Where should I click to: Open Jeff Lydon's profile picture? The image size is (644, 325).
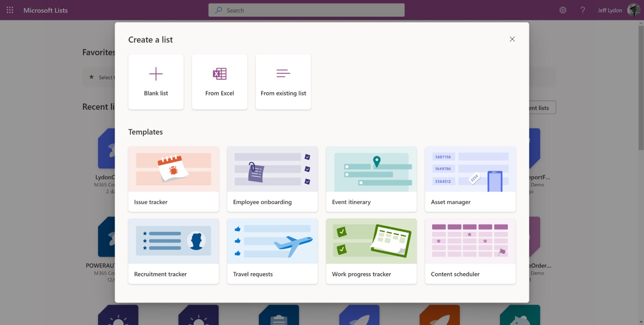click(x=634, y=10)
